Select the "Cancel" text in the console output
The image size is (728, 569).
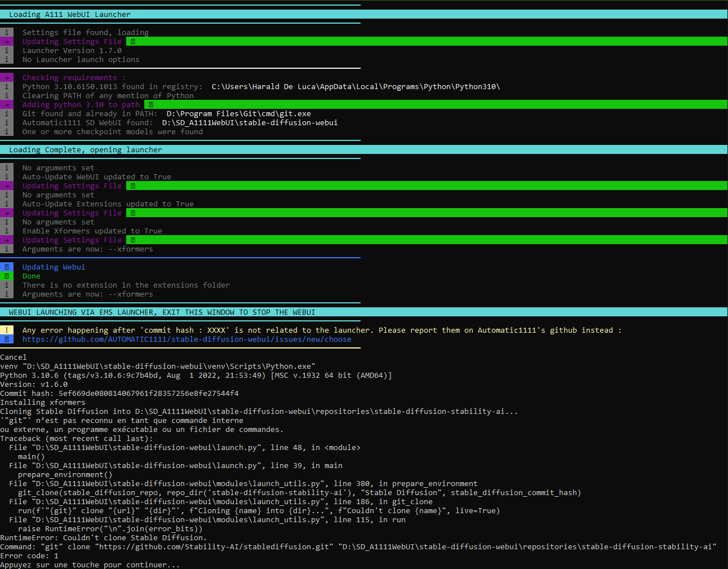tap(13, 357)
